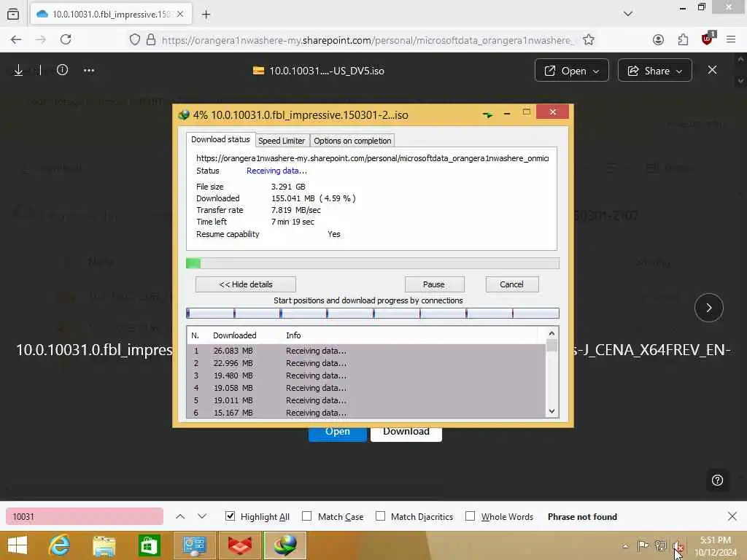Enable the Match Diacritics checkbox
The height and width of the screenshot is (560, 747).
pos(380,516)
